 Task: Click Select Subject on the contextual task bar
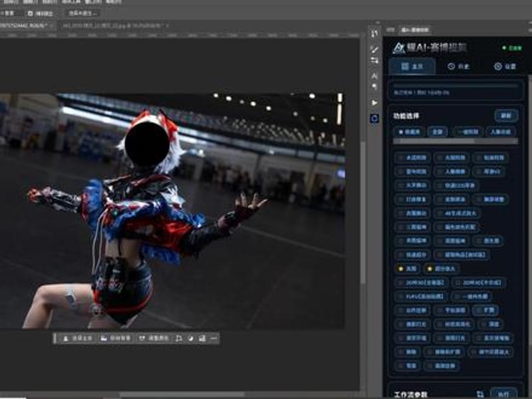point(78,338)
